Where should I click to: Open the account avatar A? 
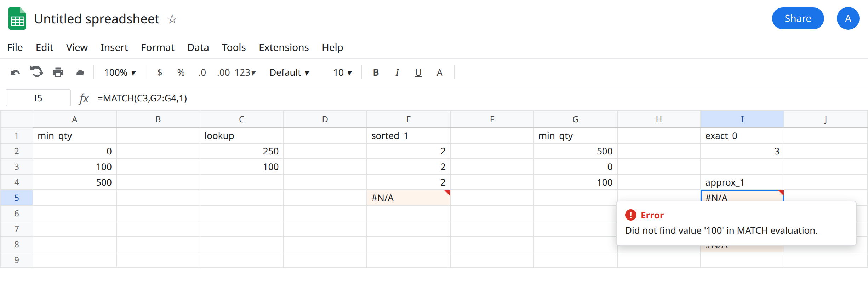(x=848, y=18)
